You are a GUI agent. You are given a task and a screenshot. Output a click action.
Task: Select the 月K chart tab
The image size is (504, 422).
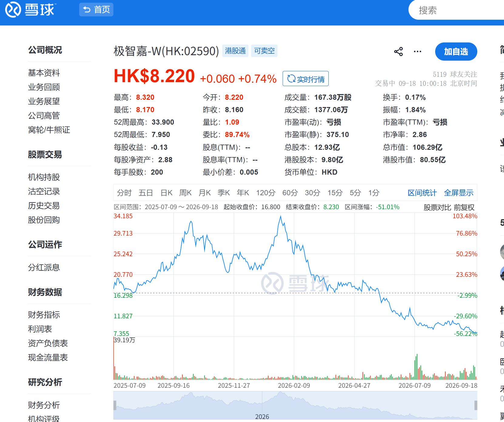205,193
